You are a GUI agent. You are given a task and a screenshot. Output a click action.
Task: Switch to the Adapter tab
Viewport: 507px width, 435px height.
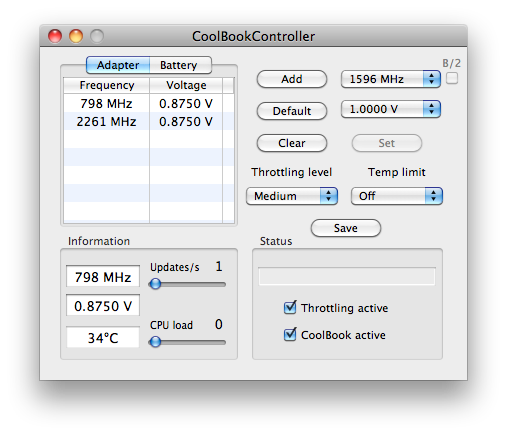(x=118, y=65)
